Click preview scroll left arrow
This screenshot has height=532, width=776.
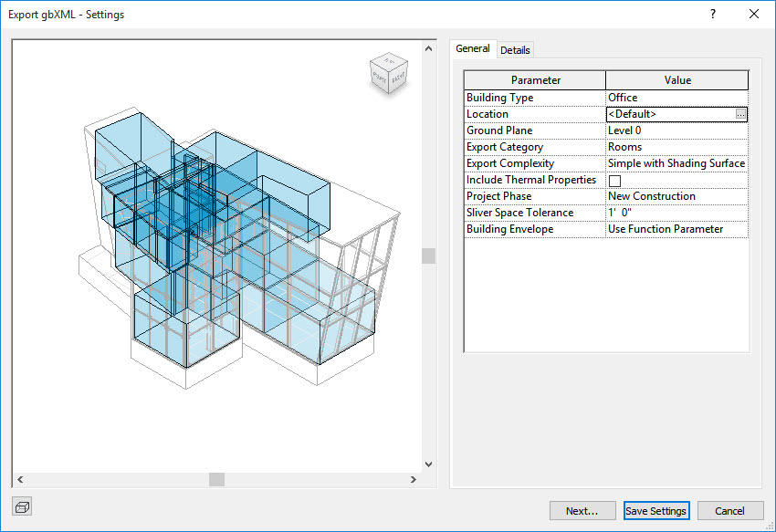tap(20, 479)
